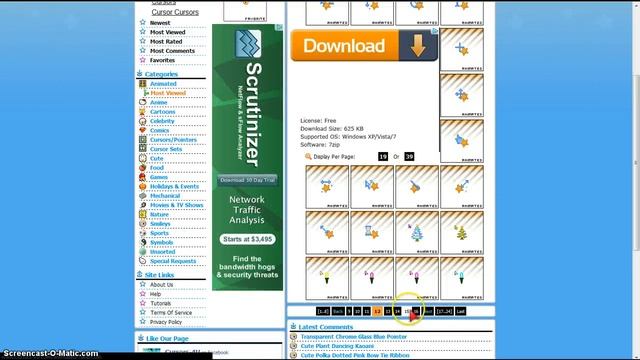Click the Cartoons trophy icon
The width and height of the screenshot is (640, 360).
coord(142,111)
